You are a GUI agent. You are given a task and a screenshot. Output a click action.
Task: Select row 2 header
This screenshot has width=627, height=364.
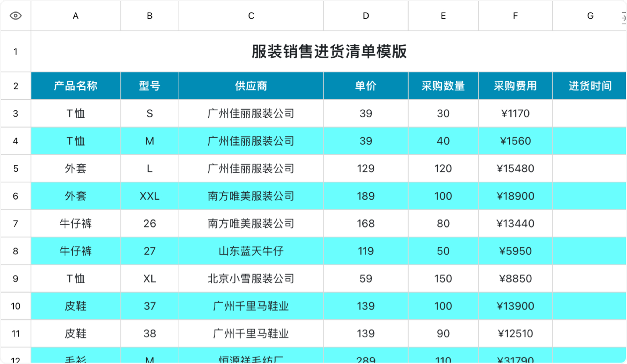(16, 86)
